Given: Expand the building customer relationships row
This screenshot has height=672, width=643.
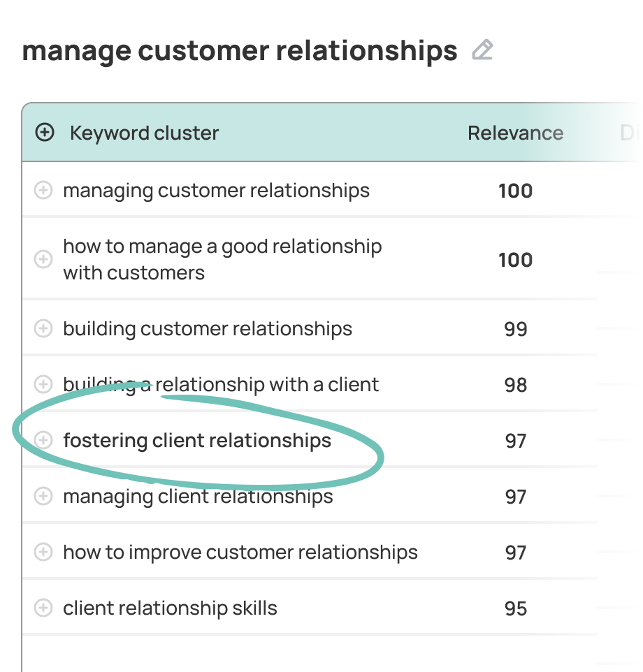Looking at the screenshot, I should [x=43, y=329].
